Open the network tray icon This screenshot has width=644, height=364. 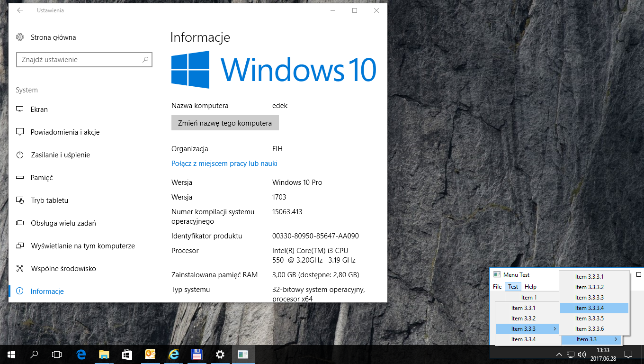tap(571, 355)
